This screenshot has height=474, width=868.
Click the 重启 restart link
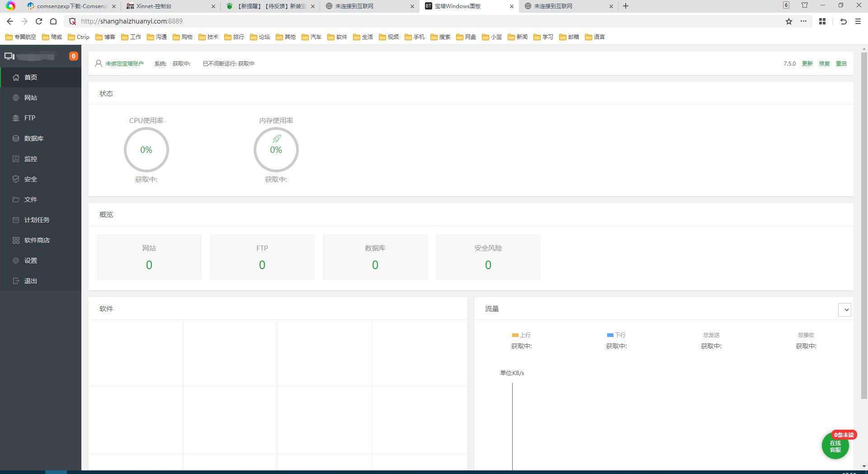[x=841, y=64]
